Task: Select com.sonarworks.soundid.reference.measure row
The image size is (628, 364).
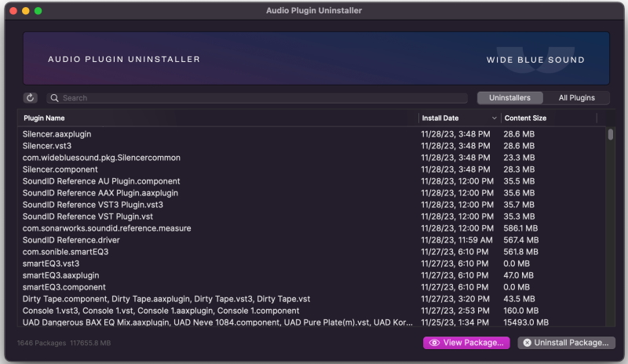Action: pyautogui.click(x=312, y=228)
